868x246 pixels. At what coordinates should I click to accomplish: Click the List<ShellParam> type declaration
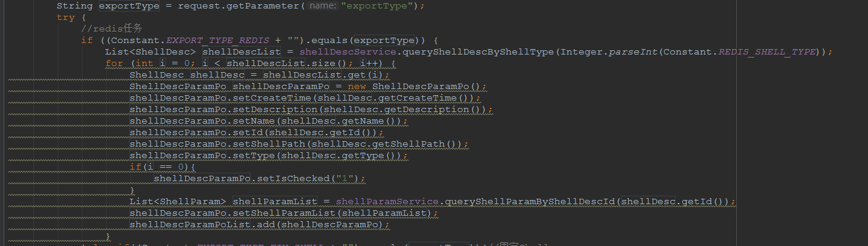coord(178,202)
